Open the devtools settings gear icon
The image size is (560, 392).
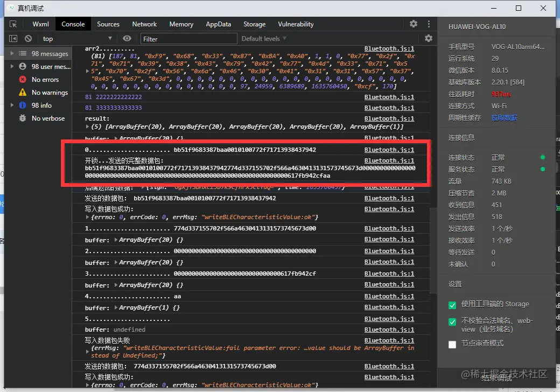coord(413,24)
